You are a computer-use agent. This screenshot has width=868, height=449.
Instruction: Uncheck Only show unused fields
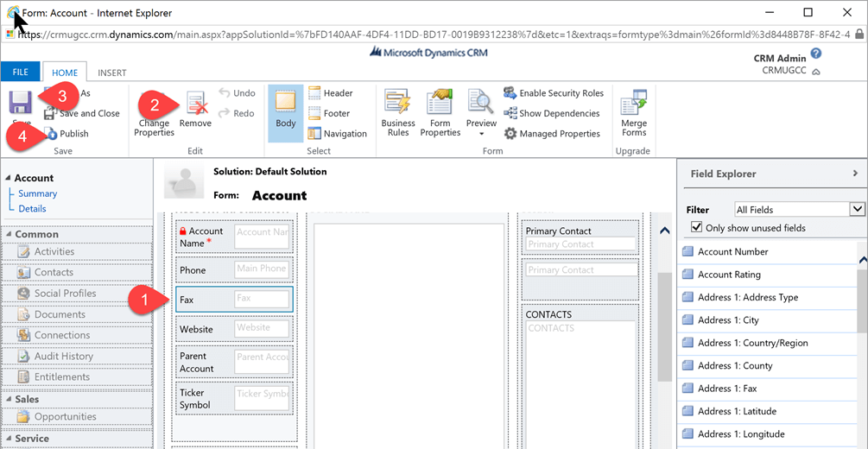click(x=696, y=227)
